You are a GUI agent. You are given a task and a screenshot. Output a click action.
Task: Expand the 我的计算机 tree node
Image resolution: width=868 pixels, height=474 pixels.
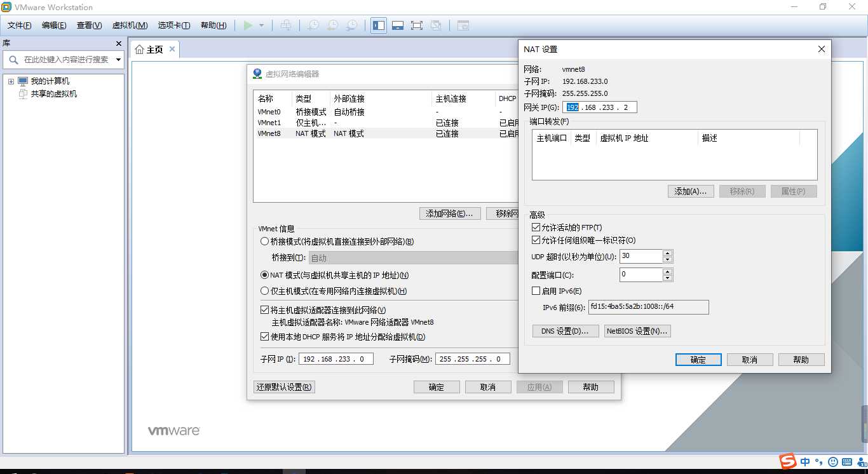[x=11, y=81]
